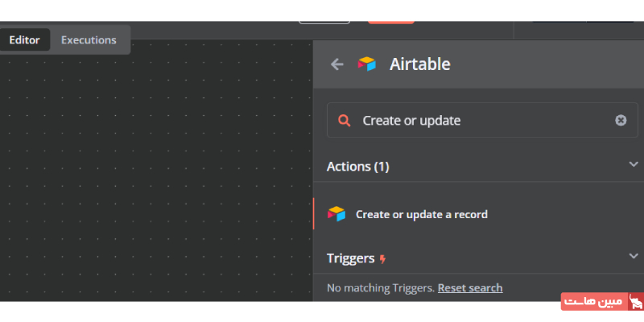The width and height of the screenshot is (644, 322).
Task: Click the Reset search link
Action: [470, 287]
